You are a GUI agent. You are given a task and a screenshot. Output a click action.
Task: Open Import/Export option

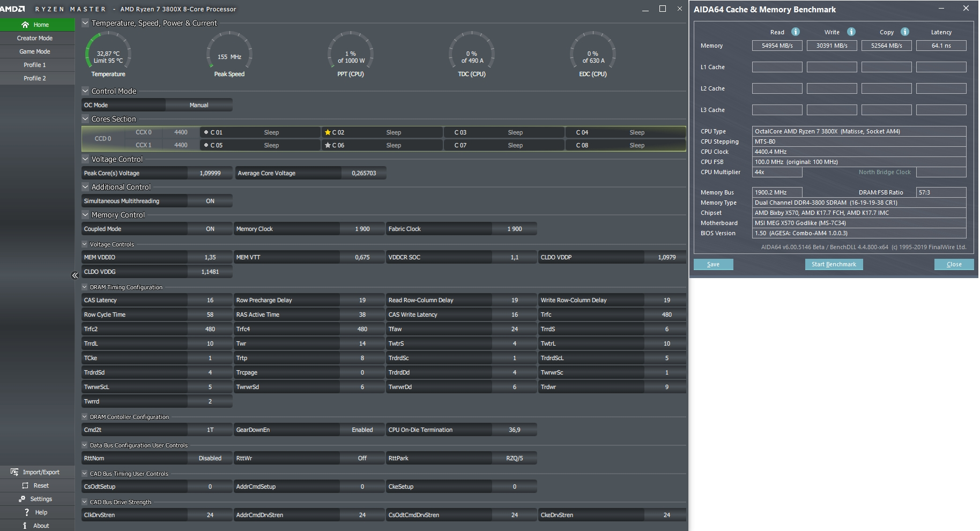coord(38,472)
